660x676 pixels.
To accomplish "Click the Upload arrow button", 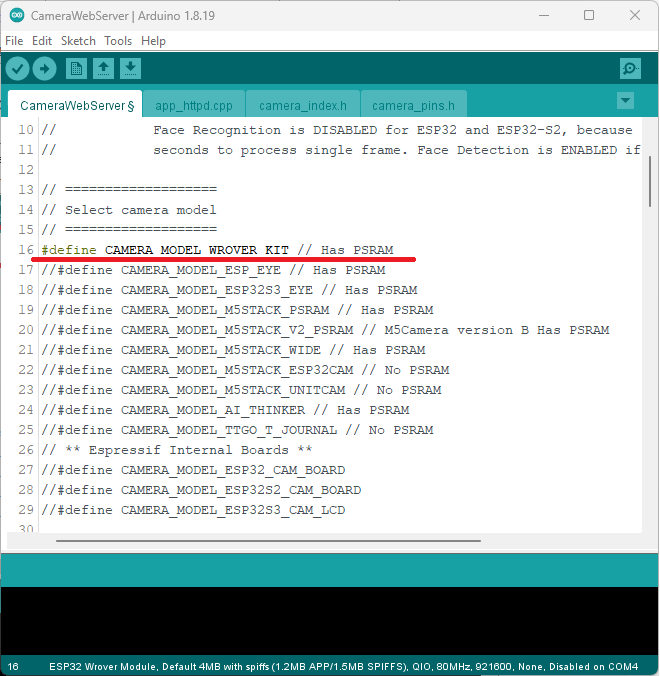I will (x=44, y=69).
